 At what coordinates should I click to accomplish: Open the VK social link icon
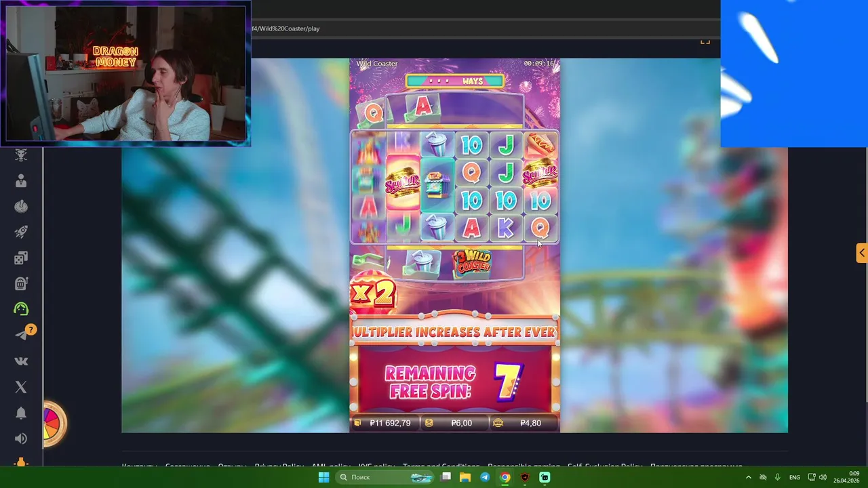[x=21, y=361]
